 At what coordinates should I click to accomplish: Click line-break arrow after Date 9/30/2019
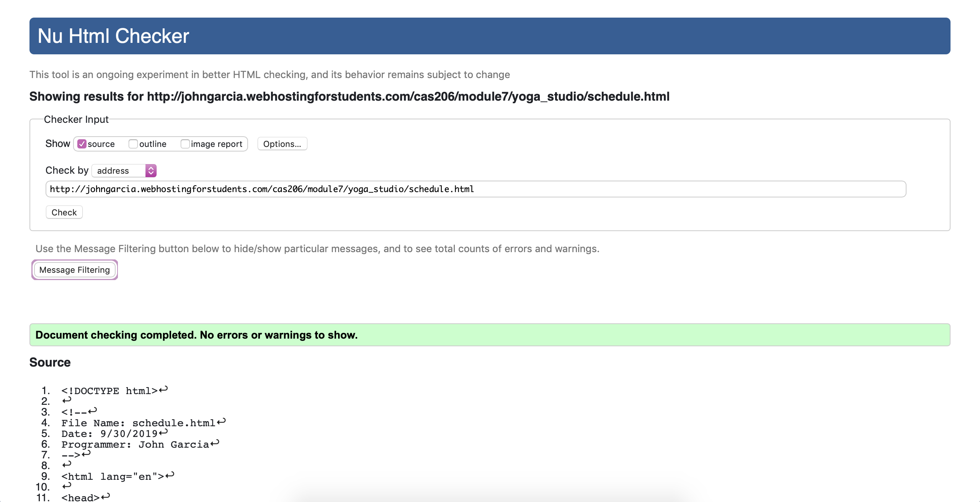click(x=163, y=432)
